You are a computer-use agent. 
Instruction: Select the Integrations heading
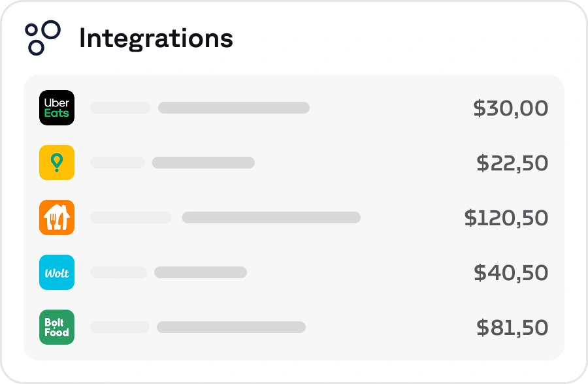pyautogui.click(x=155, y=39)
